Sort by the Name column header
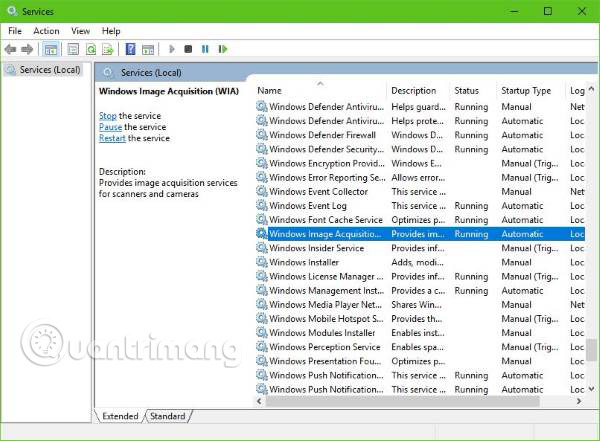The width and height of the screenshot is (600, 441). 321,91
